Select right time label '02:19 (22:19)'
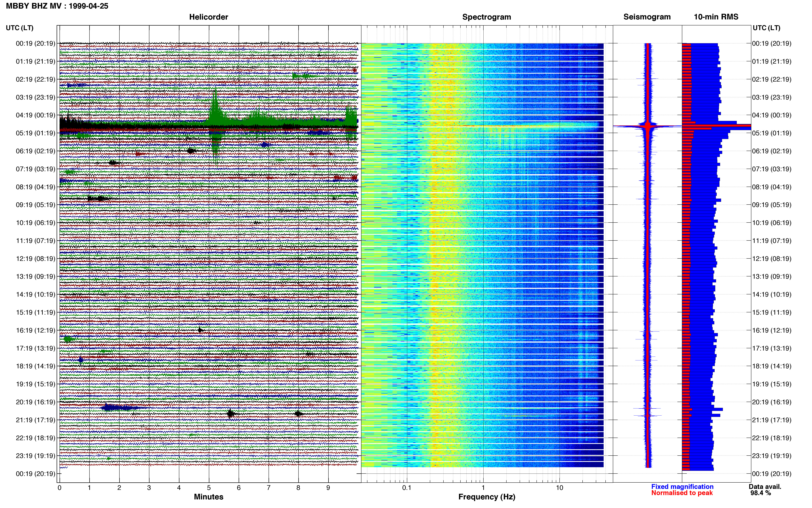Image resolution: width=812 pixels, height=508 pixels. point(772,79)
